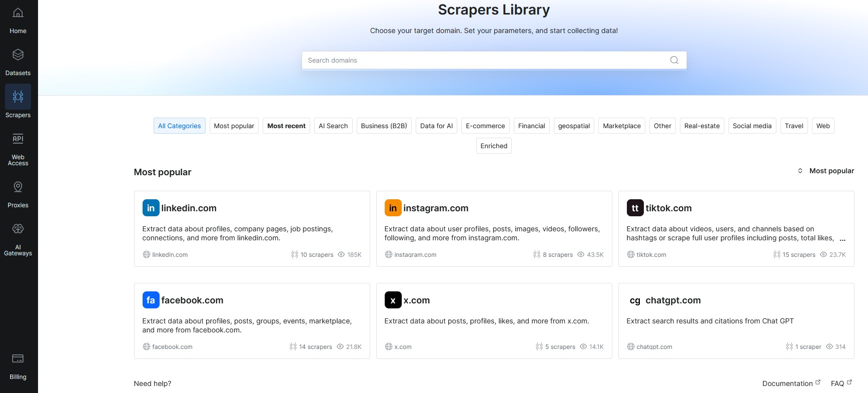Viewport: 868px width, 393px height.
Task: Open the Documentation link
Action: pos(791,383)
